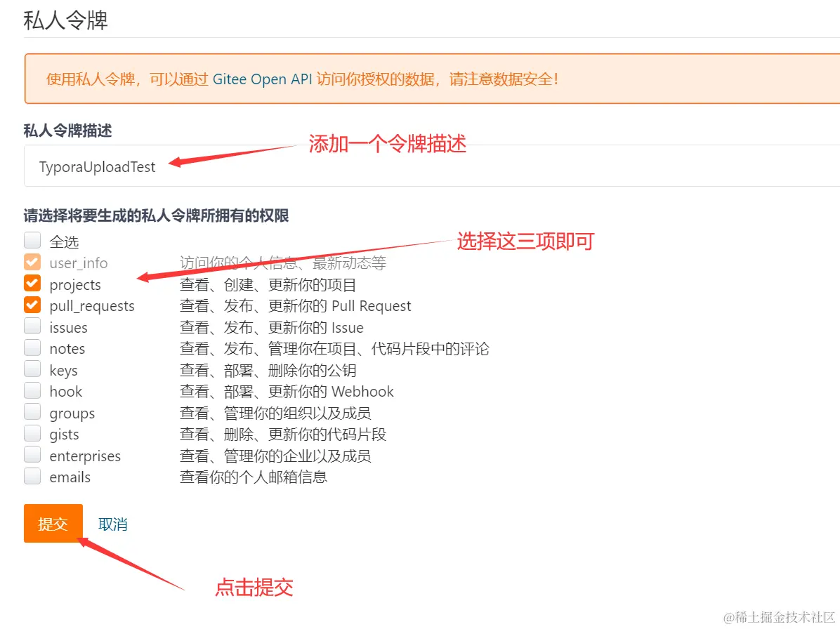840x629 pixels.
Task: Enable the hook permission checkbox
Action: point(32,390)
